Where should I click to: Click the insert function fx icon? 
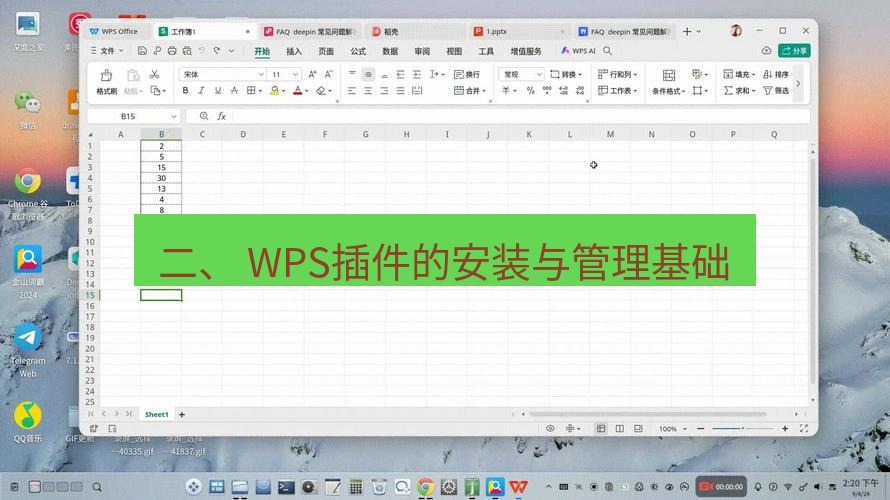point(221,116)
